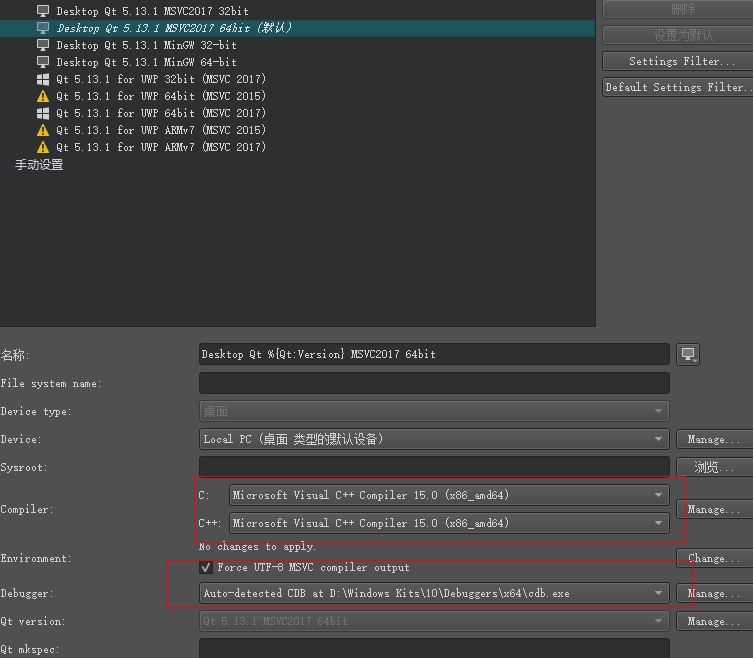The image size is (753, 658).
Task: Click monitor icon of the default MSVC2017 64bit kit
Action: [x=43, y=28]
